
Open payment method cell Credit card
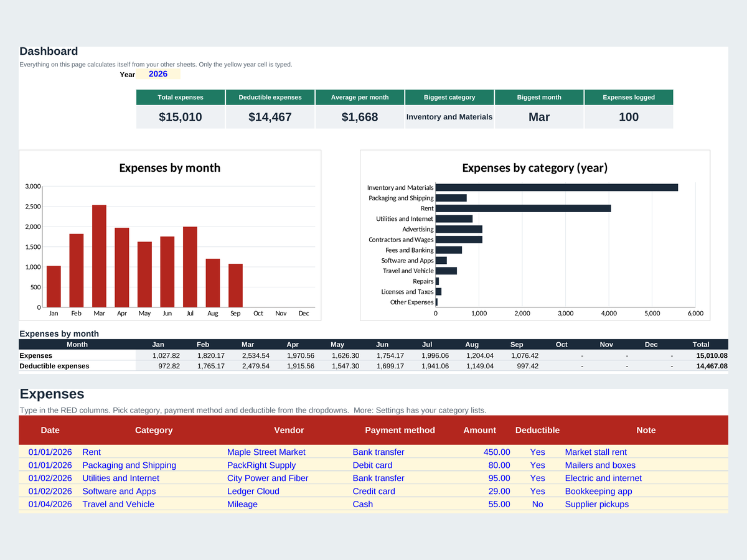coord(400,491)
